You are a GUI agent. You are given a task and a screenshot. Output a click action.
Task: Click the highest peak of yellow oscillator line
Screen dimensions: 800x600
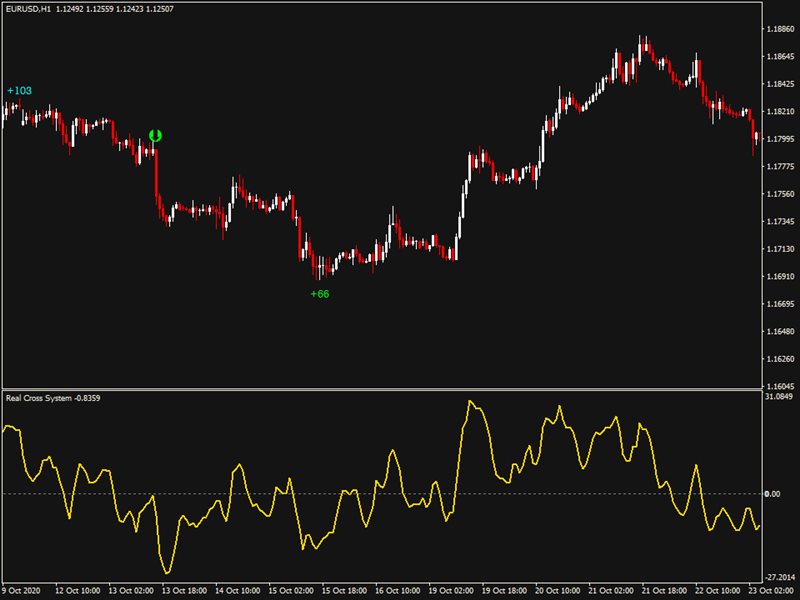tap(470, 402)
